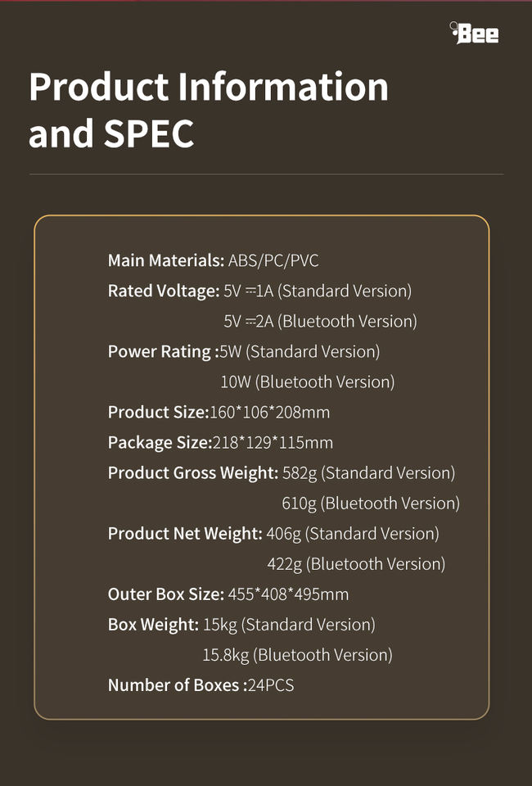Viewport: 532px width, 786px height.
Task: Click the 10W Bluetooth Version line
Action: [308, 382]
